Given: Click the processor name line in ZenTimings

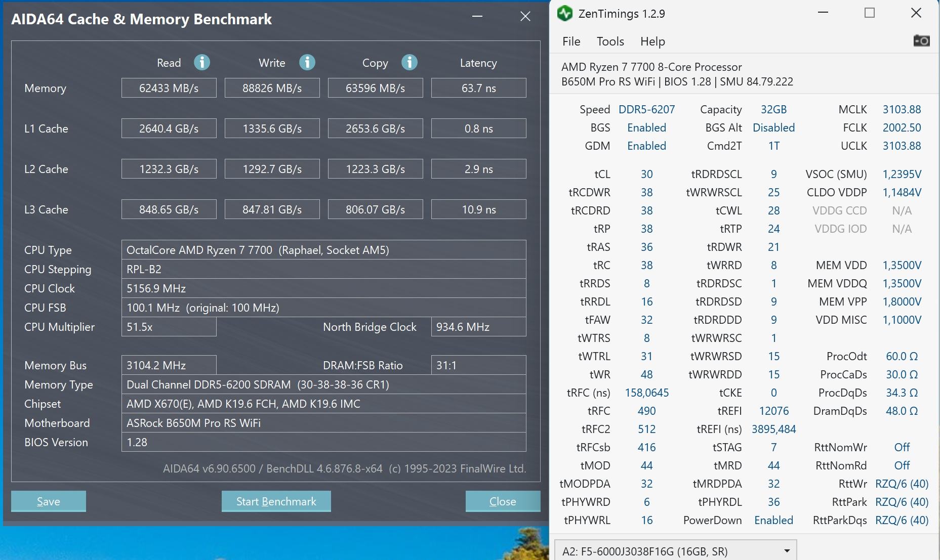Looking at the screenshot, I should 651,67.
